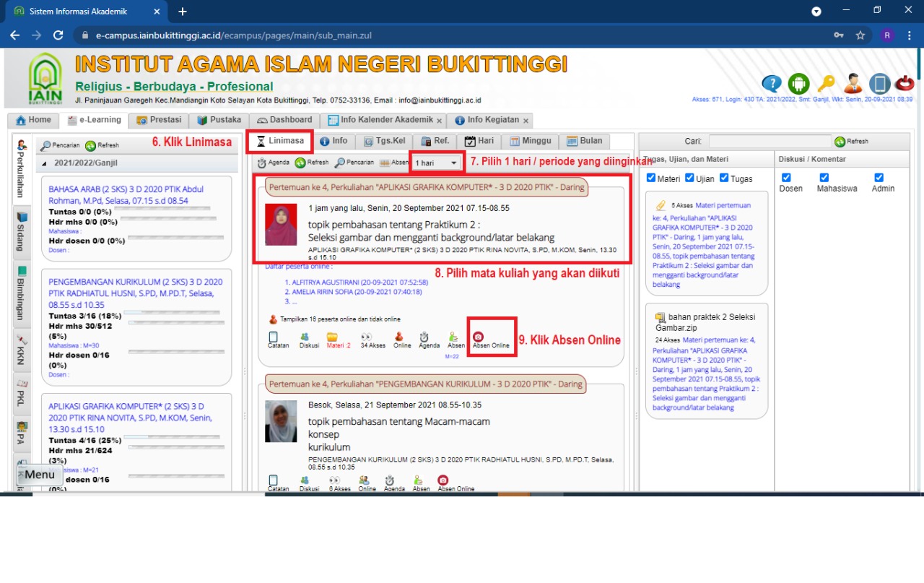Click Absen Online in the Grafika Komputer card
The width and height of the screenshot is (924, 583).
point(491,340)
